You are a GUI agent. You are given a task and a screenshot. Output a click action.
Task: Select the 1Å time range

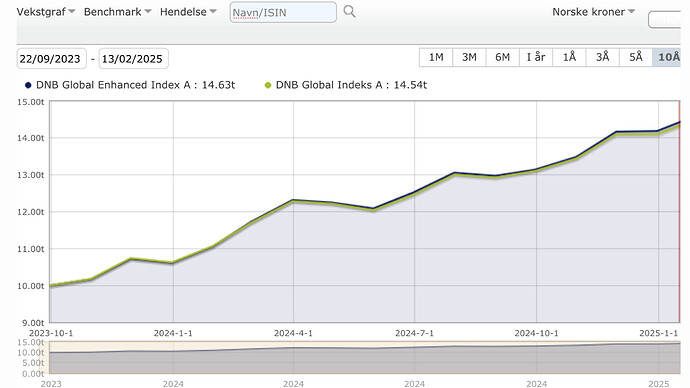(x=569, y=57)
